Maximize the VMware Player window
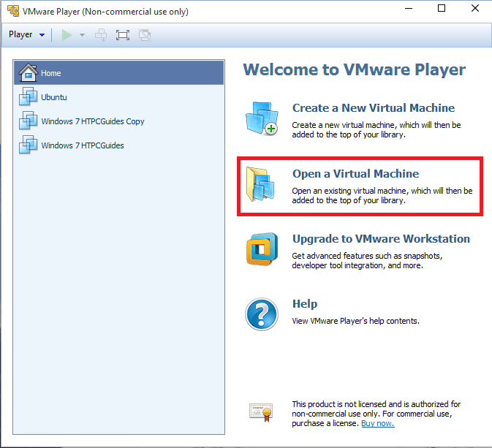The width and height of the screenshot is (492, 448). 442,10
